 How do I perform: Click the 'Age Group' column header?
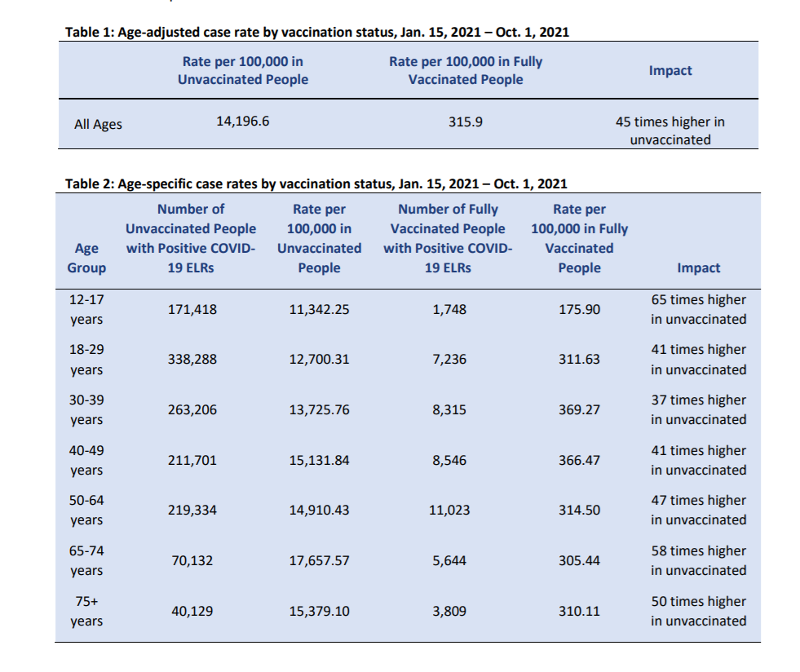tap(86, 258)
